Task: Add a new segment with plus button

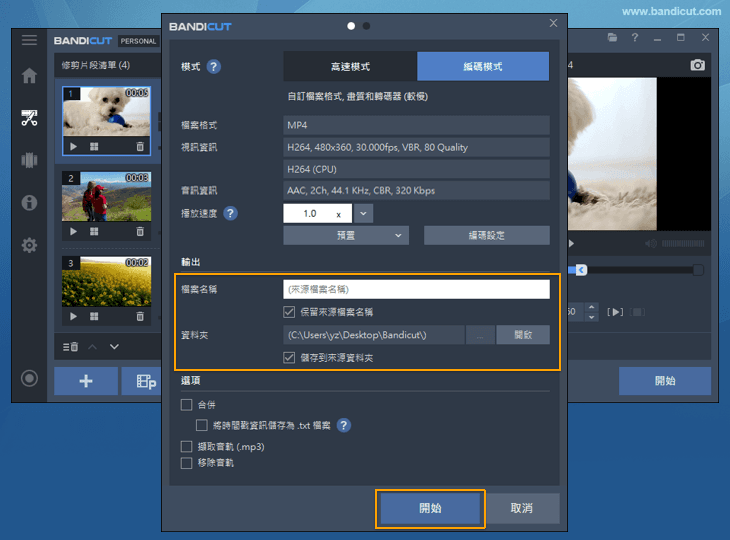Action: tap(85, 381)
